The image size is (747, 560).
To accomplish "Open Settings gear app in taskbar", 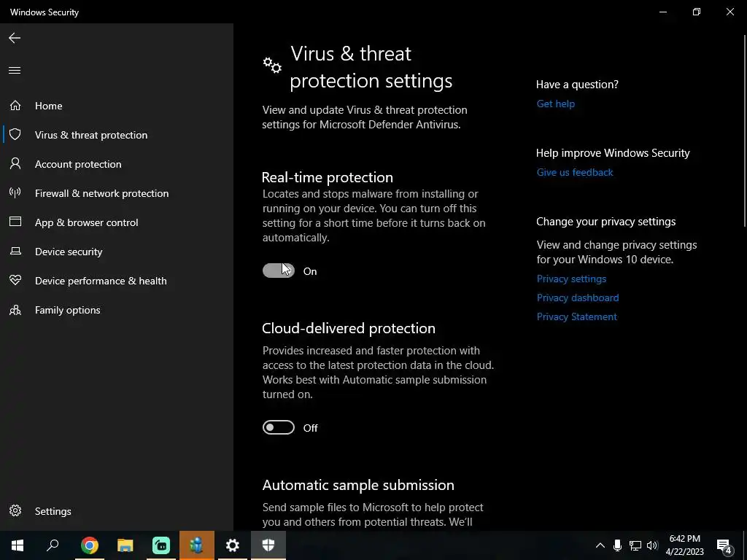I will pos(233,545).
